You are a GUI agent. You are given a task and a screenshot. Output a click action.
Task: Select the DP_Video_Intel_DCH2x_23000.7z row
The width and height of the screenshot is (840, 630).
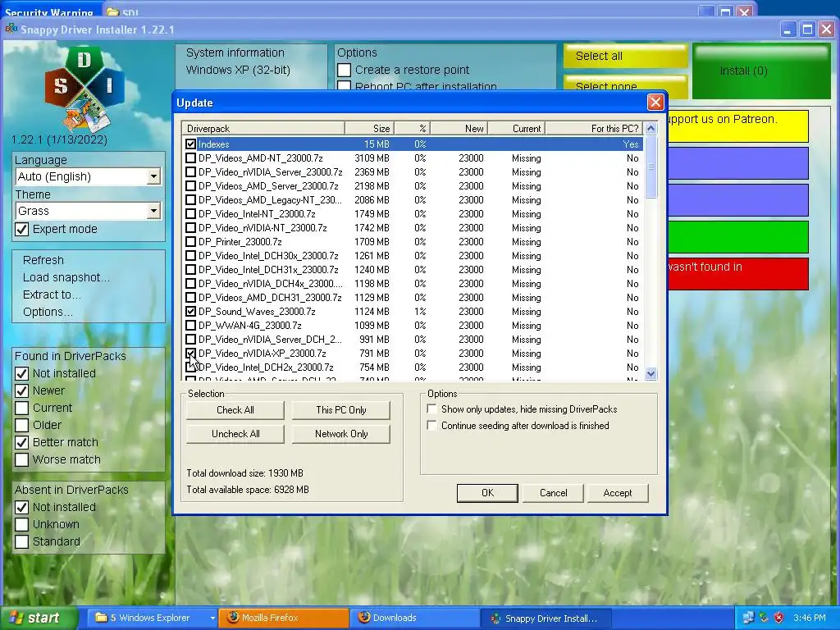413,367
